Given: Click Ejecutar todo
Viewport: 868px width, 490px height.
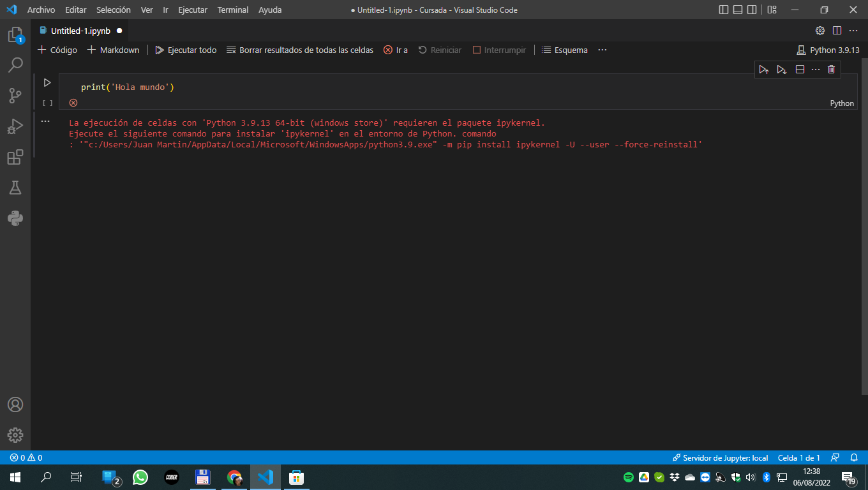Looking at the screenshot, I should 186,50.
